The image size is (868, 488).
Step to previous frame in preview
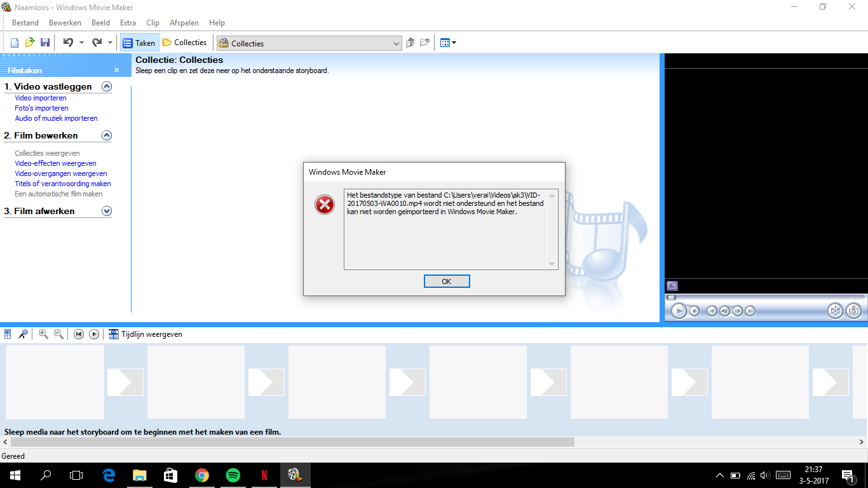click(725, 311)
